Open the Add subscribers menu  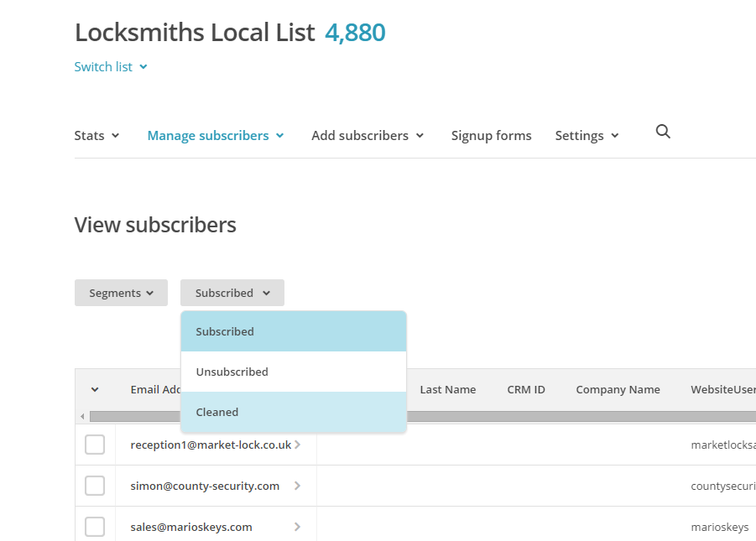[368, 136]
